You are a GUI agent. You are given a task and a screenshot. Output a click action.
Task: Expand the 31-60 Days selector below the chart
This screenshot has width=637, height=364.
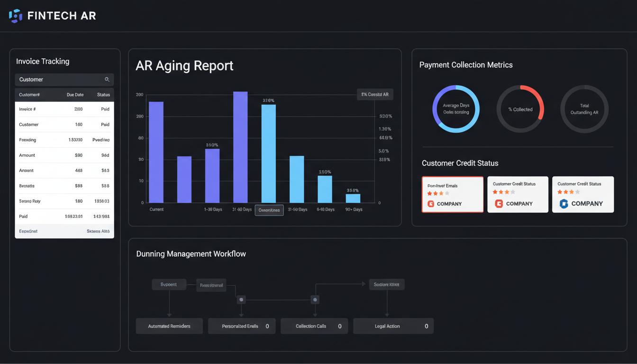(x=269, y=210)
